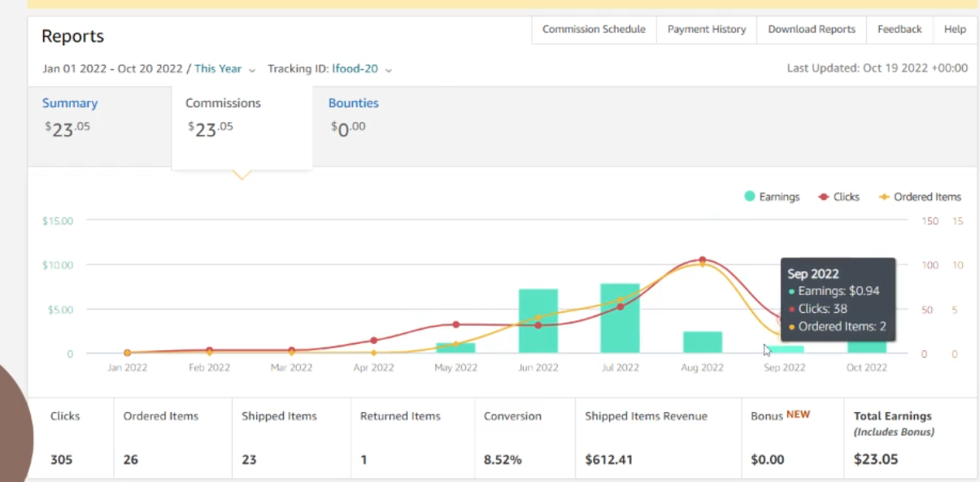Click the Bonus value "$0.00"
Viewport: 980px width, 482px height.
(768, 459)
